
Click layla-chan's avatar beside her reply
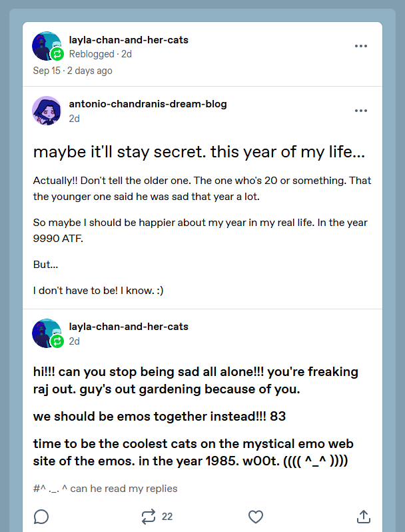coord(47,333)
